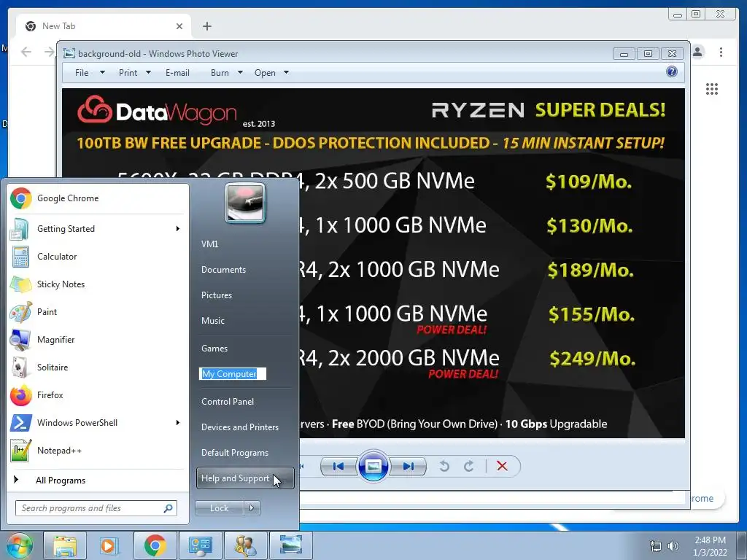
Task: Open Magnifier tool
Action: pyautogui.click(x=98, y=340)
